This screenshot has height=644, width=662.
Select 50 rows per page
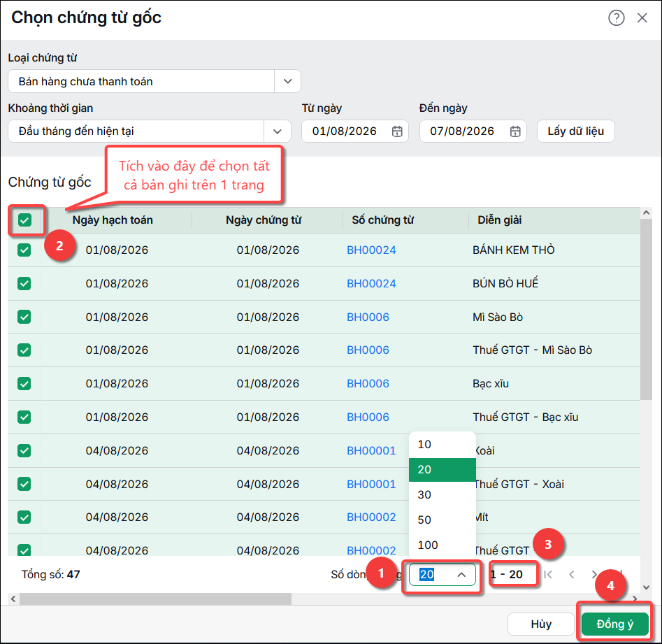click(x=442, y=520)
